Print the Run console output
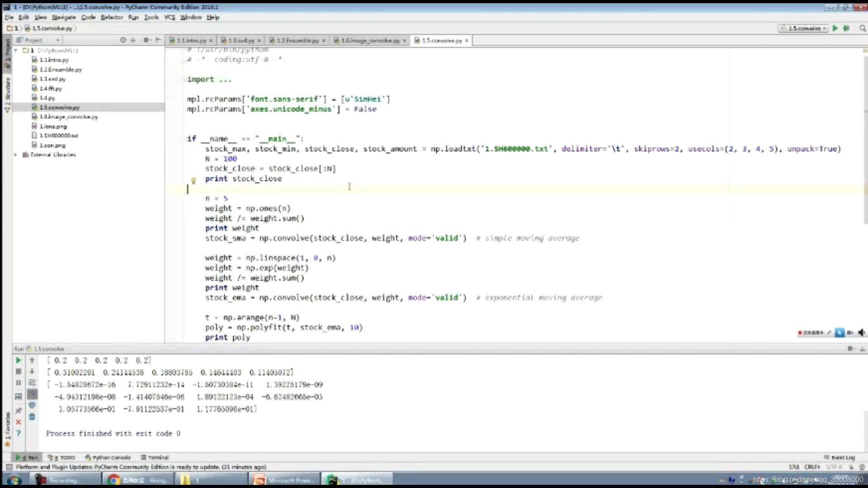Viewport: 868px width, 488px height. (x=32, y=405)
